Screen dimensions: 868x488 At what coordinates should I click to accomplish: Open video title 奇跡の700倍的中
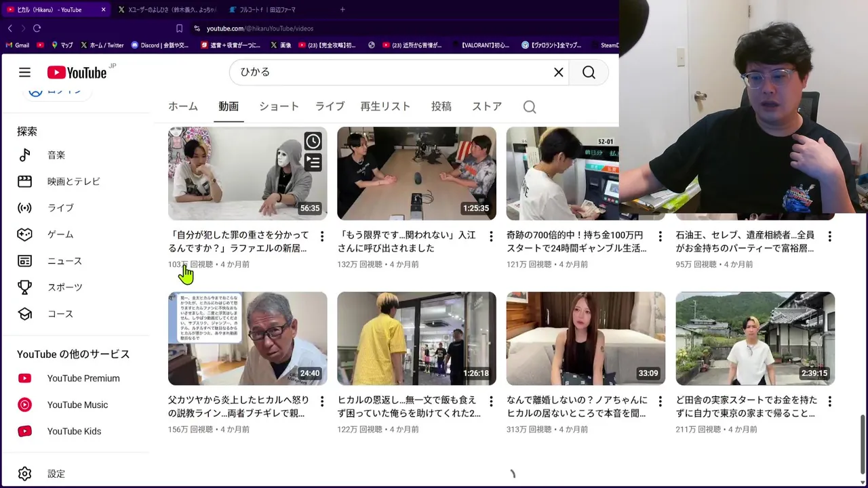pyautogui.click(x=576, y=242)
